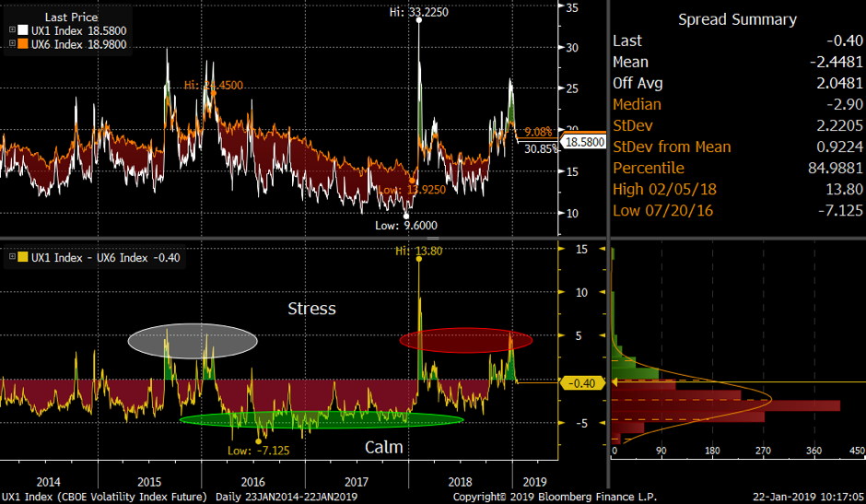The height and width of the screenshot is (504, 866).
Task: Click the 18.5800 last price tag
Action: (x=584, y=142)
